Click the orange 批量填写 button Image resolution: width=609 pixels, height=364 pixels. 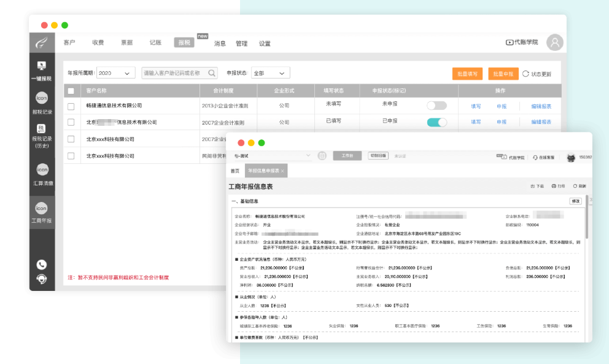467,74
